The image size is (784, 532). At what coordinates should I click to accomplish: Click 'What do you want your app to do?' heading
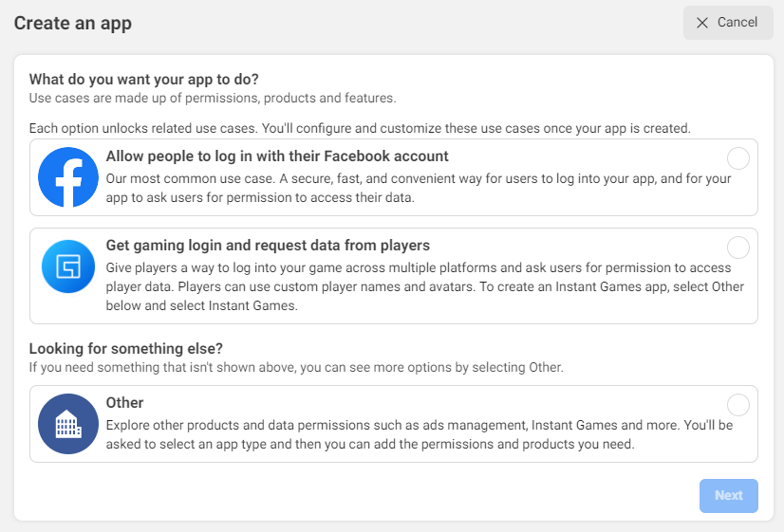click(143, 79)
